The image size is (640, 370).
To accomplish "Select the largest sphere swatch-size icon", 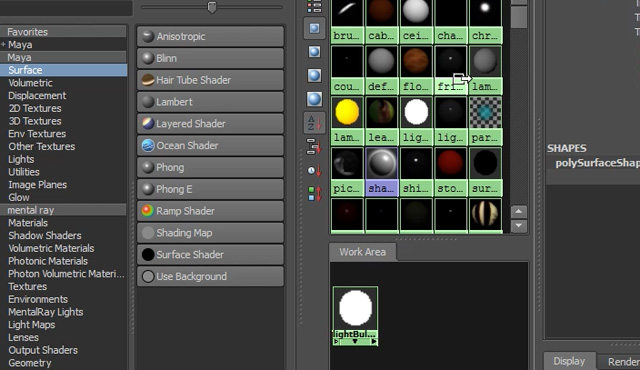I will (314, 99).
